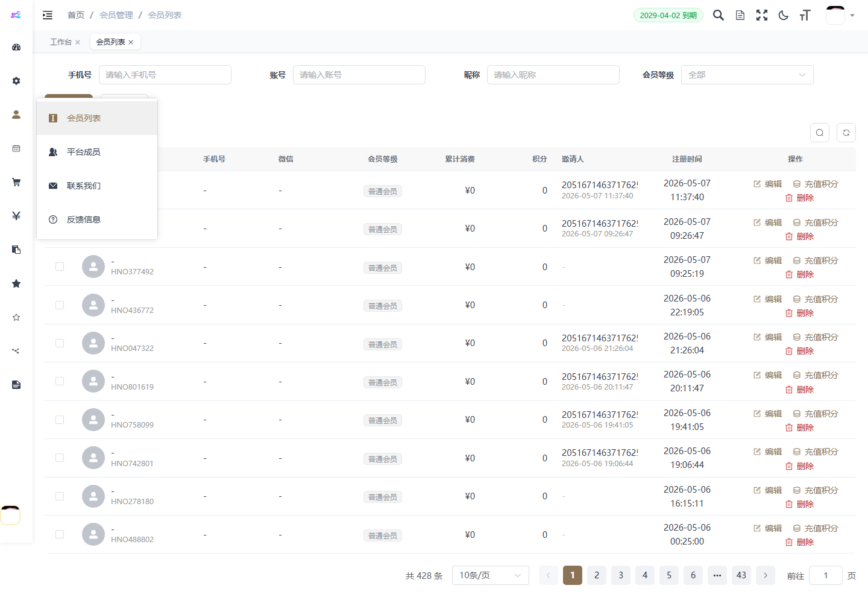Screen dimensions: 868x597
Task: Select checkbox for member HNO278180
Action: pyautogui.click(x=60, y=496)
